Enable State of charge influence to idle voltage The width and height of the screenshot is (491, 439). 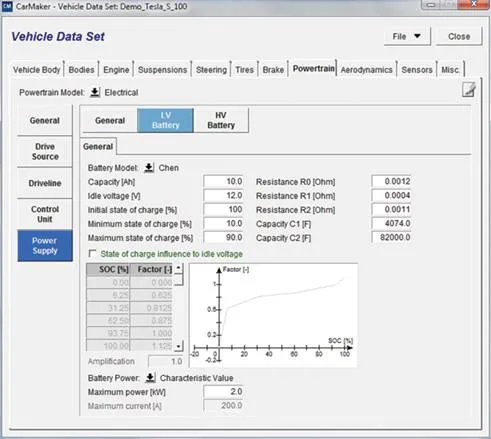(x=92, y=253)
